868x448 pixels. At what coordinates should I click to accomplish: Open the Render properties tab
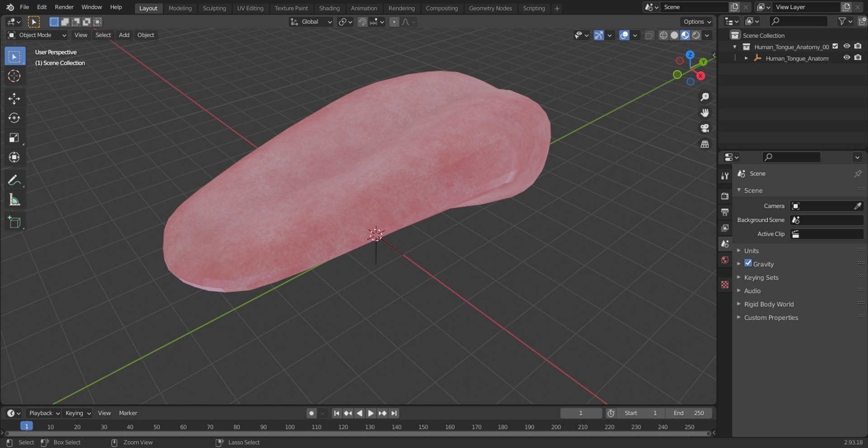click(725, 196)
